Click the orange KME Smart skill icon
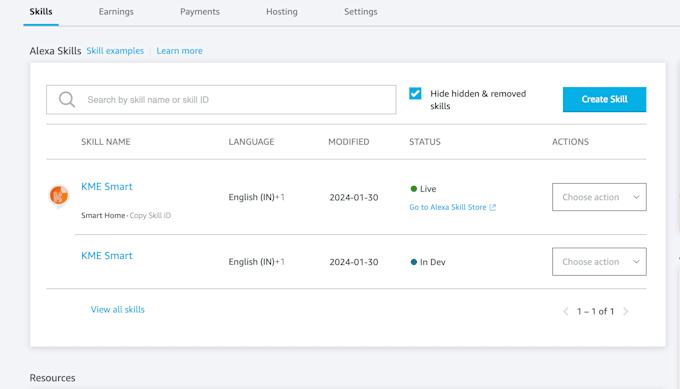 (59, 196)
